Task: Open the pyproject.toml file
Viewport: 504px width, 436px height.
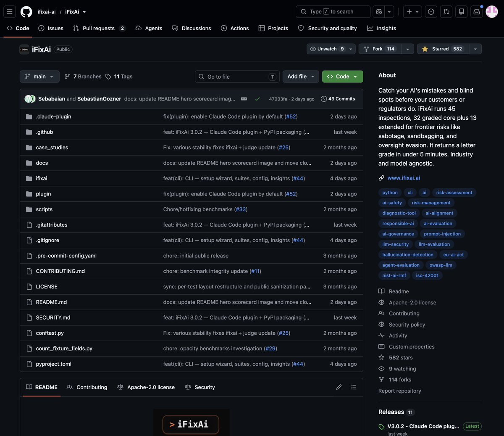Action: [54, 364]
